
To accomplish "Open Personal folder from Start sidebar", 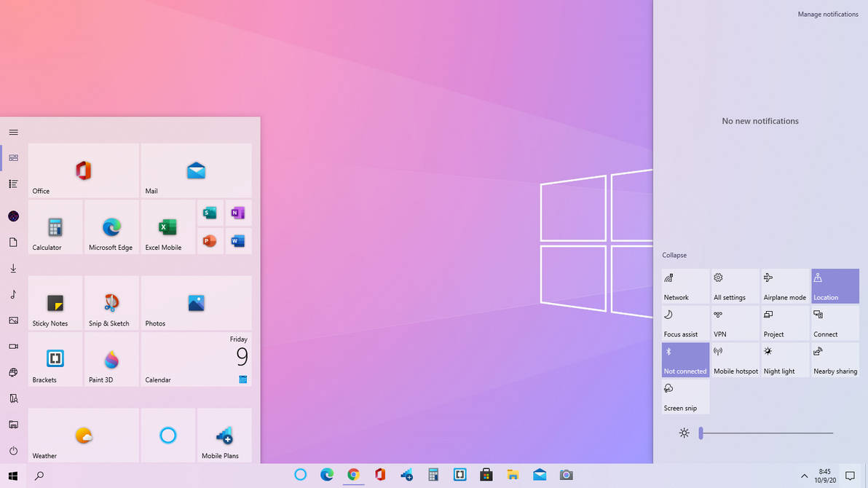I will tap(13, 398).
